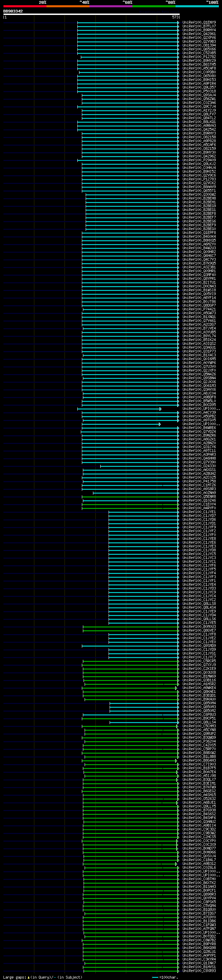Screen dimensions: 222x980
Task: Select hit UniRef100_A9PIR4
Action: (199, 84)
